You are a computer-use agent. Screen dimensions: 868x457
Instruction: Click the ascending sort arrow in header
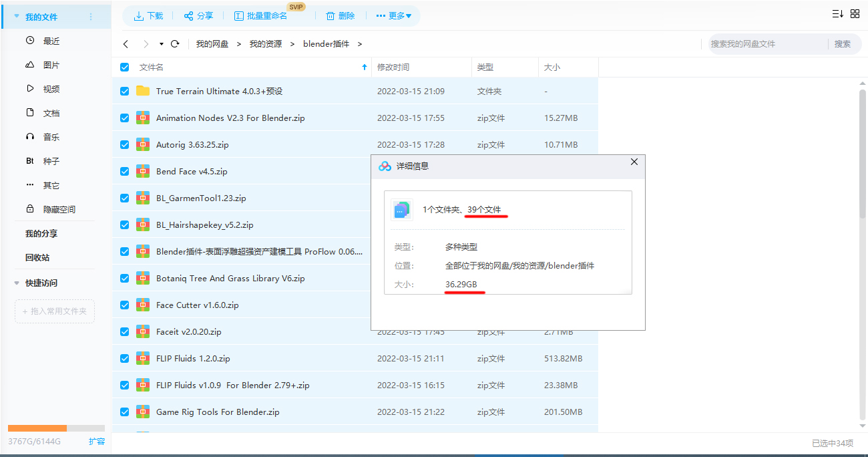coord(364,67)
